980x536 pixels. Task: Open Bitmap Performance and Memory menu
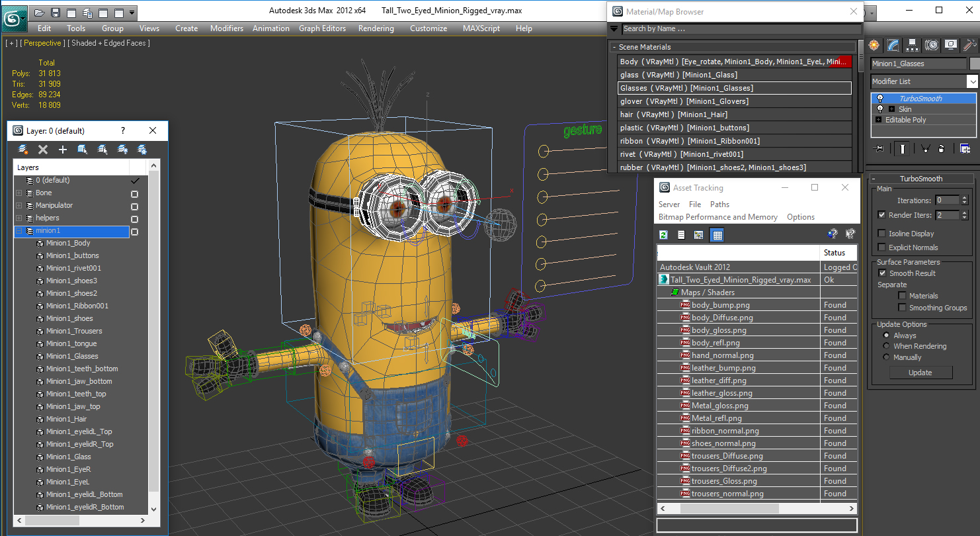click(717, 217)
